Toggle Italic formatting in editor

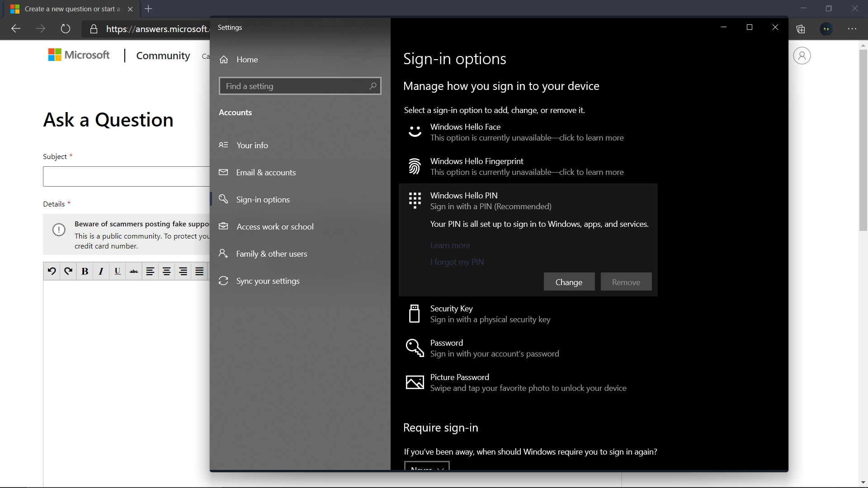pos(101,271)
